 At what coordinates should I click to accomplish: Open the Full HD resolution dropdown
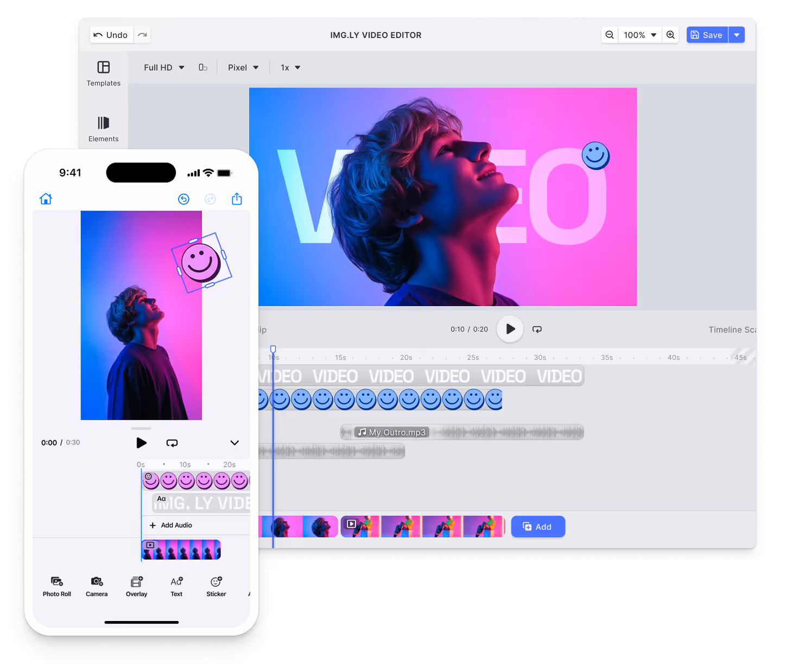click(164, 67)
